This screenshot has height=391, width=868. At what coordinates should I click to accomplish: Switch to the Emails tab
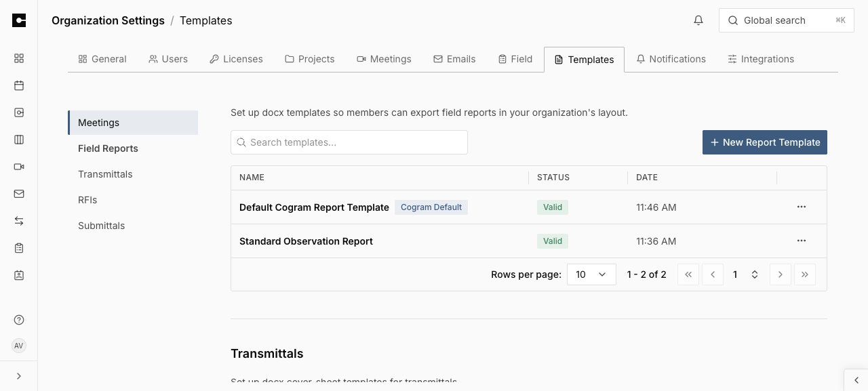tap(454, 59)
